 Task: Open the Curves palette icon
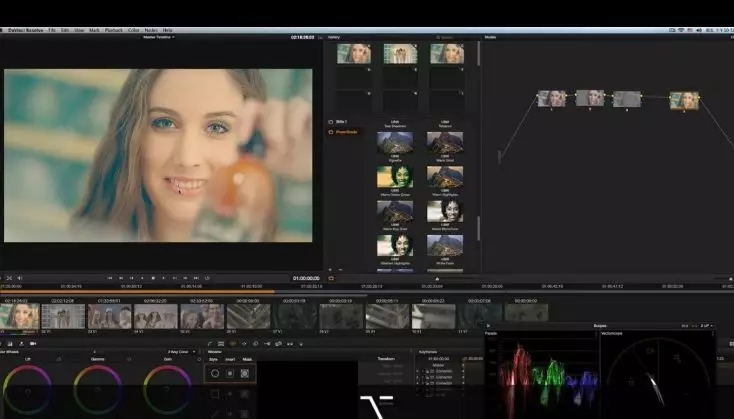(210, 344)
